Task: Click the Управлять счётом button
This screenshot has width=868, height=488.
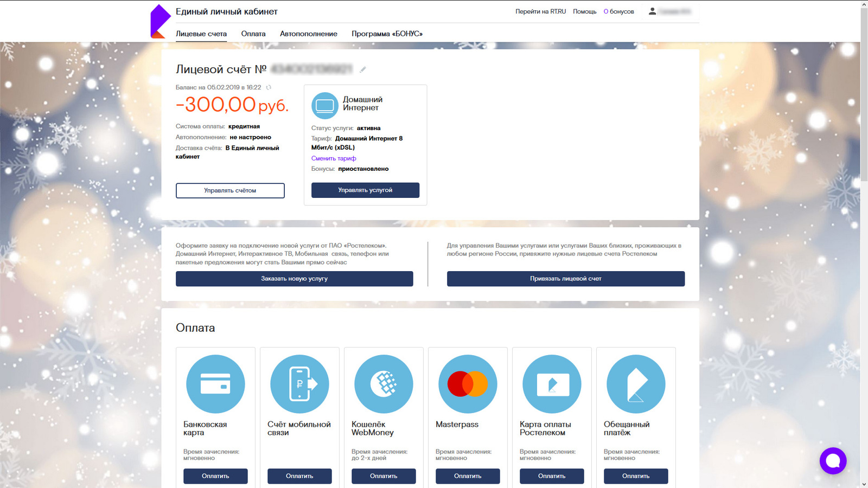Action: coord(230,190)
